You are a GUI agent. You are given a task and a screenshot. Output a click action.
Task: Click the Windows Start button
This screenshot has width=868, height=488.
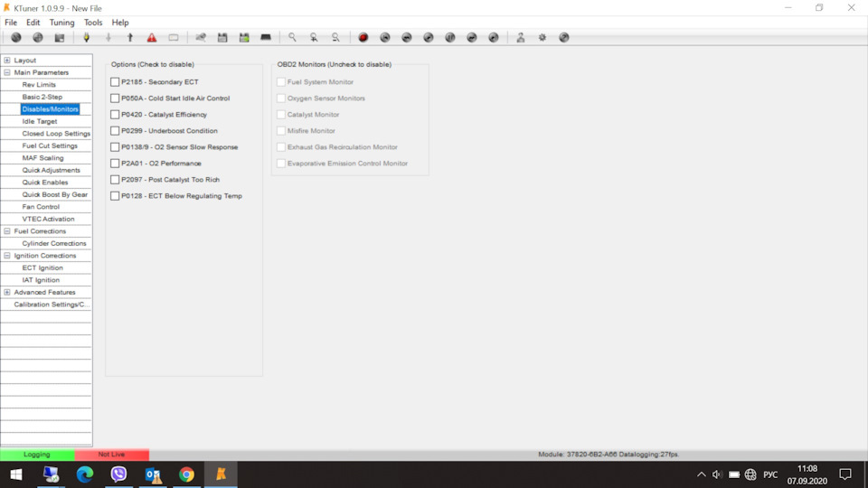tap(16, 474)
